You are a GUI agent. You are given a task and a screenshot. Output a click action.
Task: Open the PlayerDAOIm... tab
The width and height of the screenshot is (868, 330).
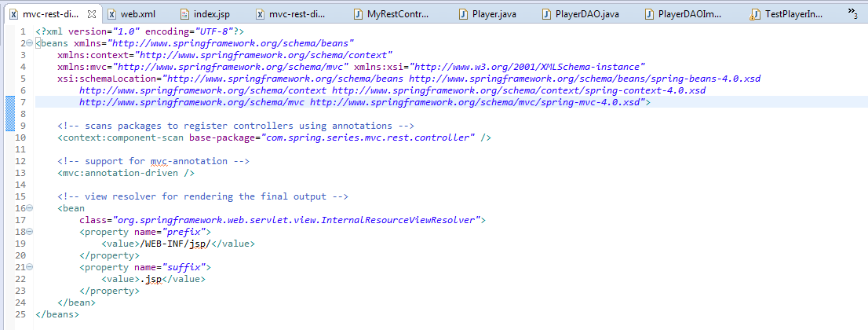(684, 14)
